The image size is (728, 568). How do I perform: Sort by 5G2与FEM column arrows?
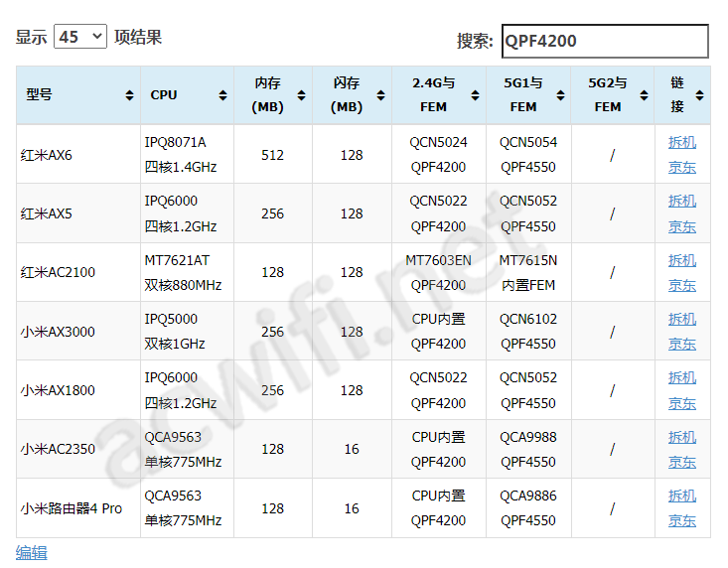coord(644,95)
